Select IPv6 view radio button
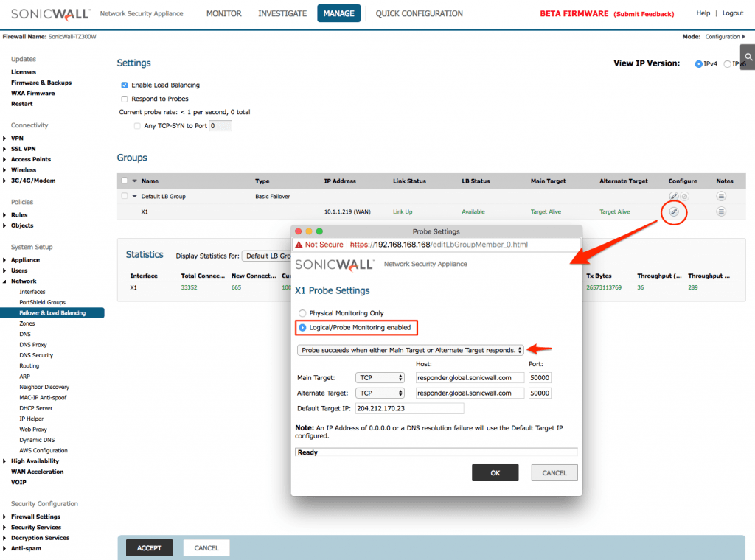Image resolution: width=755 pixels, height=560 pixels. [727, 64]
